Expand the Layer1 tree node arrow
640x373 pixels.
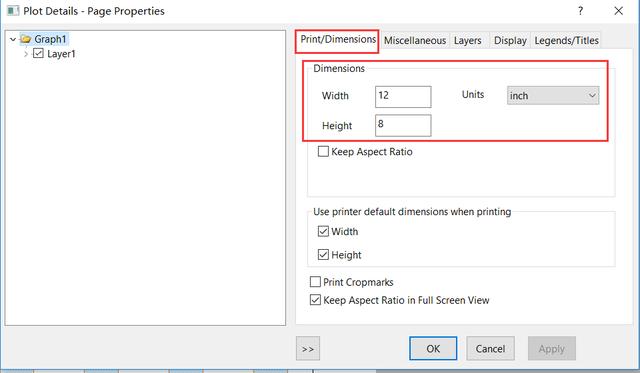point(26,54)
